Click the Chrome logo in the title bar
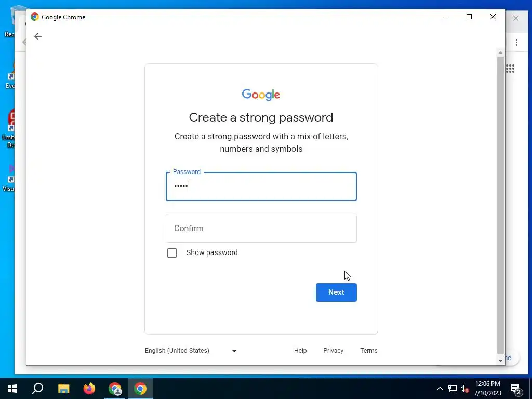 pos(35,17)
